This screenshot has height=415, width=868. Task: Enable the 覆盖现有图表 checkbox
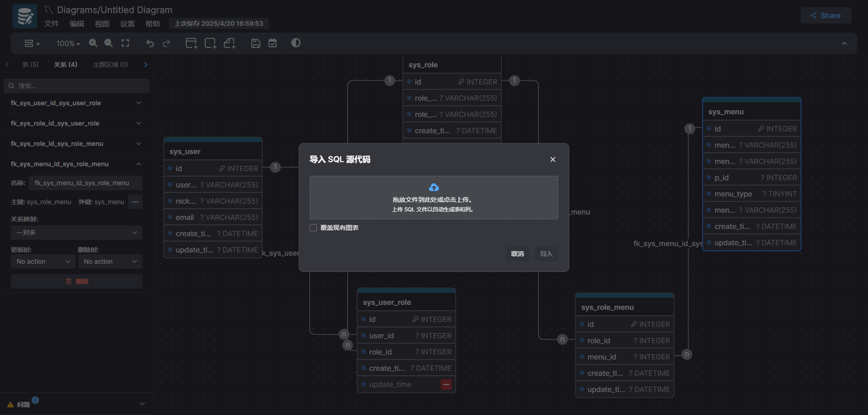pos(313,228)
